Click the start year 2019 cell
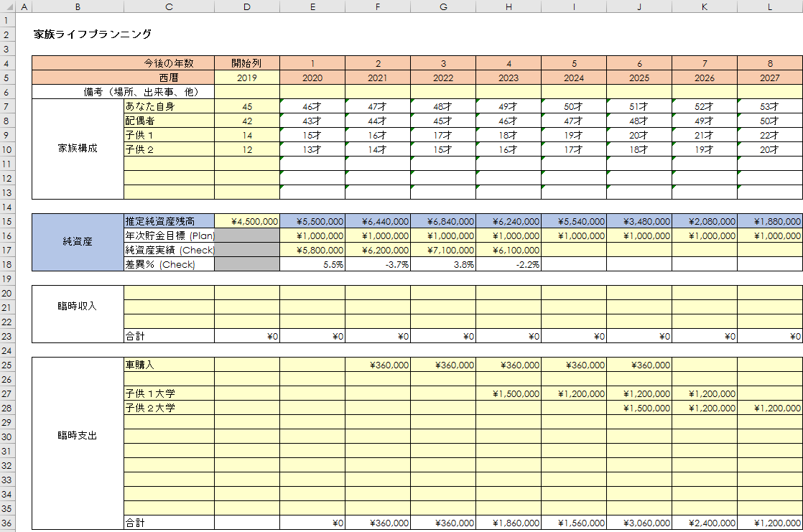The image size is (803, 532). [x=247, y=78]
